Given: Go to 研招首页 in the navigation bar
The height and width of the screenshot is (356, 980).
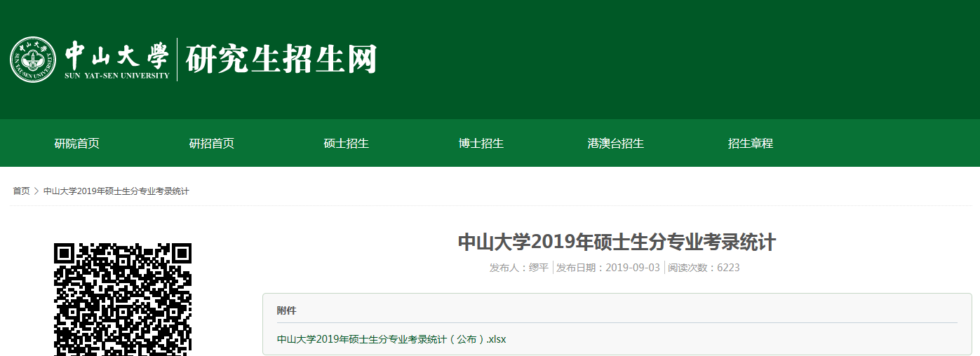Looking at the screenshot, I should (x=211, y=144).
